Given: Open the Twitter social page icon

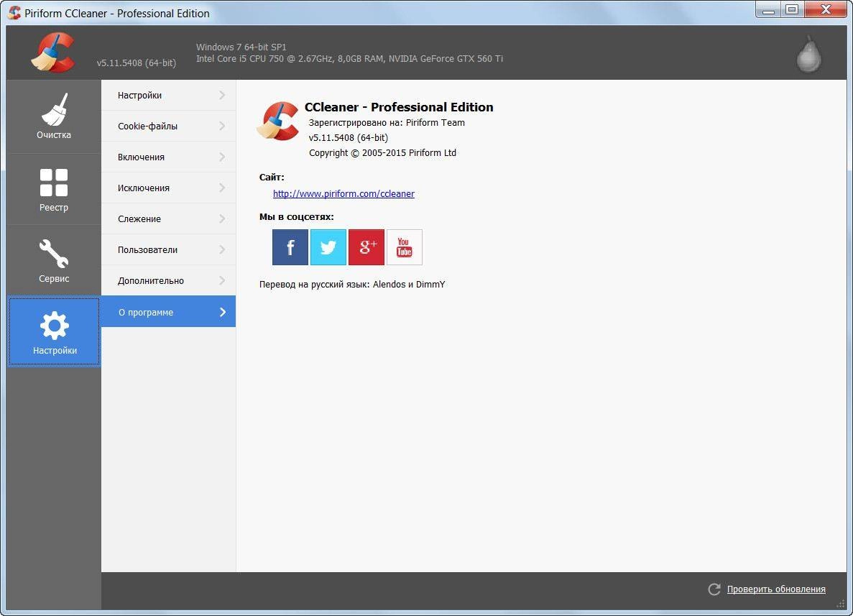Looking at the screenshot, I should tap(328, 247).
